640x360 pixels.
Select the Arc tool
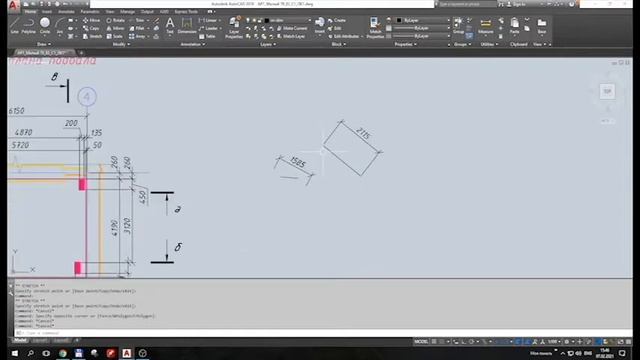click(x=60, y=25)
